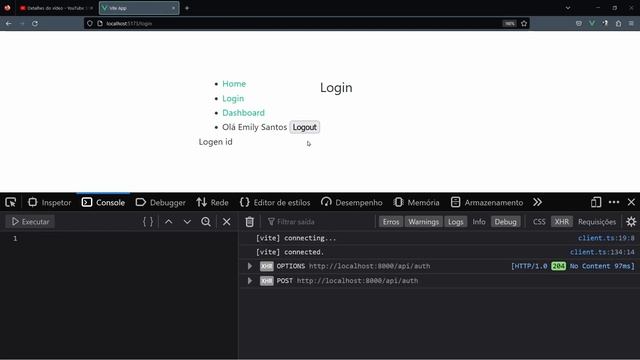Click the Executar run button
Image resolution: width=640 pixels, height=360 pixels.
point(30,222)
